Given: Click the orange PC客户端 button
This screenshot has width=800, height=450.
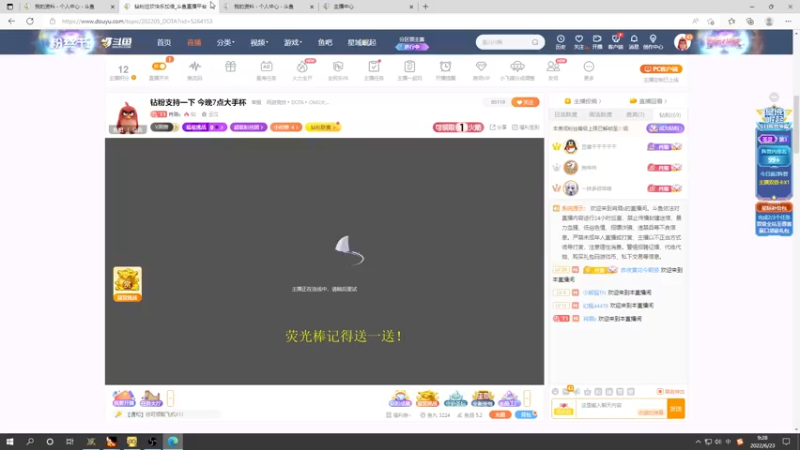Looking at the screenshot, I should (x=661, y=69).
